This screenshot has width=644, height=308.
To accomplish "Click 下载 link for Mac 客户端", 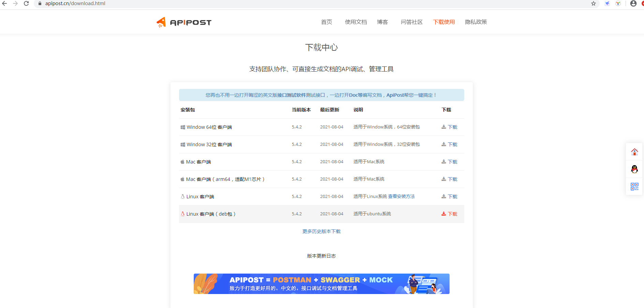I will point(452,162).
